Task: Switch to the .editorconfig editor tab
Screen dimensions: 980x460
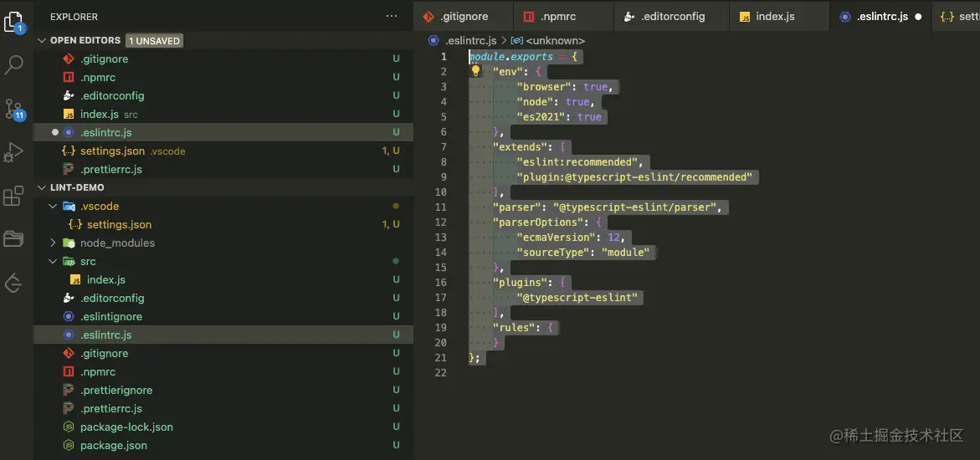Action: click(672, 17)
